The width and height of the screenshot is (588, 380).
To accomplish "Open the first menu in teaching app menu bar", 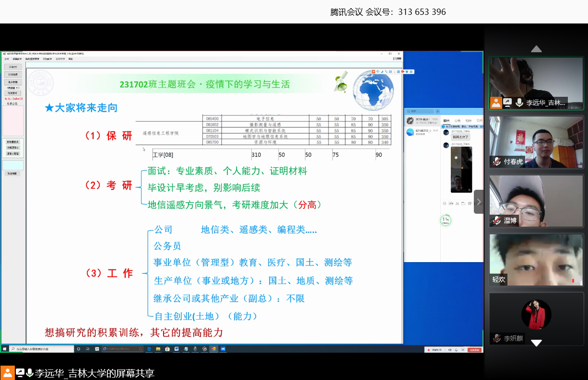I will pos(6,59).
